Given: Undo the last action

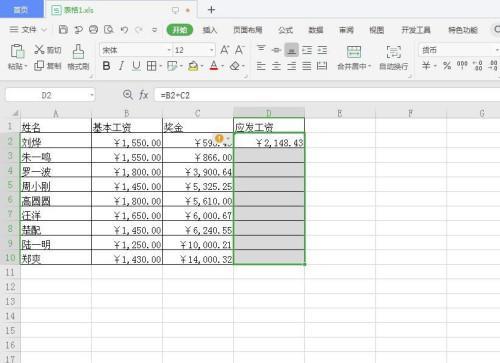Looking at the screenshot, I should pyautogui.click(x=124, y=30).
